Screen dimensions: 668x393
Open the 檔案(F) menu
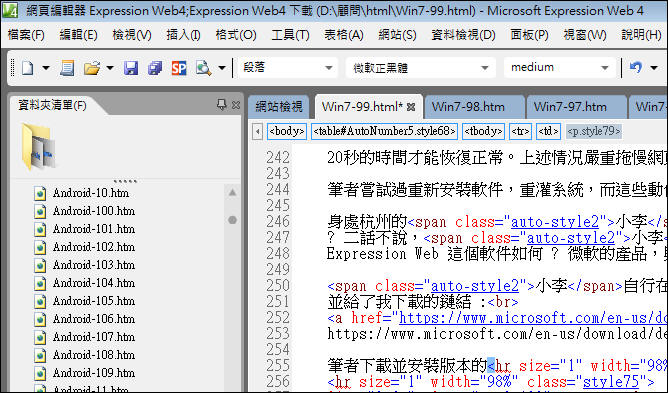click(26, 35)
